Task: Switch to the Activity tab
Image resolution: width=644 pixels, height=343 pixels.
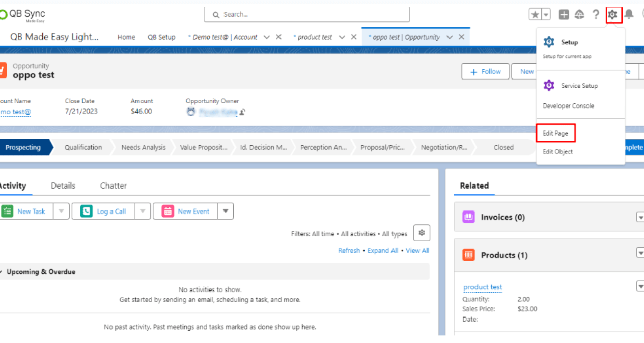Action: click(x=13, y=186)
